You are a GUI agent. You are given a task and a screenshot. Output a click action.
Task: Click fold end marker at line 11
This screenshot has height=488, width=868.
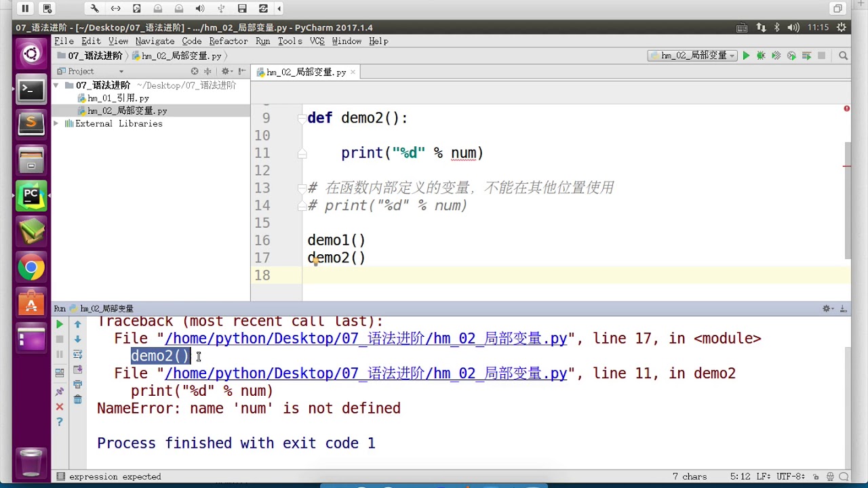pos(302,154)
